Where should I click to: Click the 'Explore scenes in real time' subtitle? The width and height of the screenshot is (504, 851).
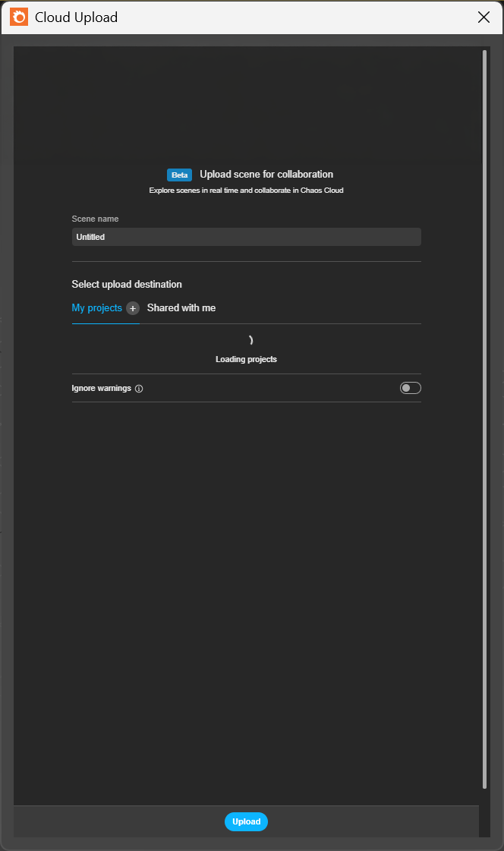click(246, 191)
